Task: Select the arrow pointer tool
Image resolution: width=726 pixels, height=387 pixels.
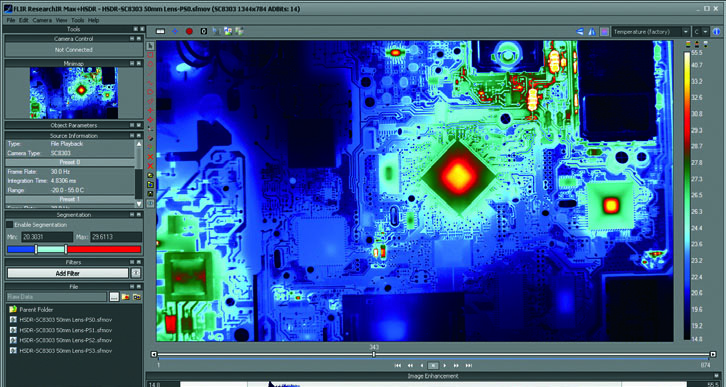Action: click(150, 45)
